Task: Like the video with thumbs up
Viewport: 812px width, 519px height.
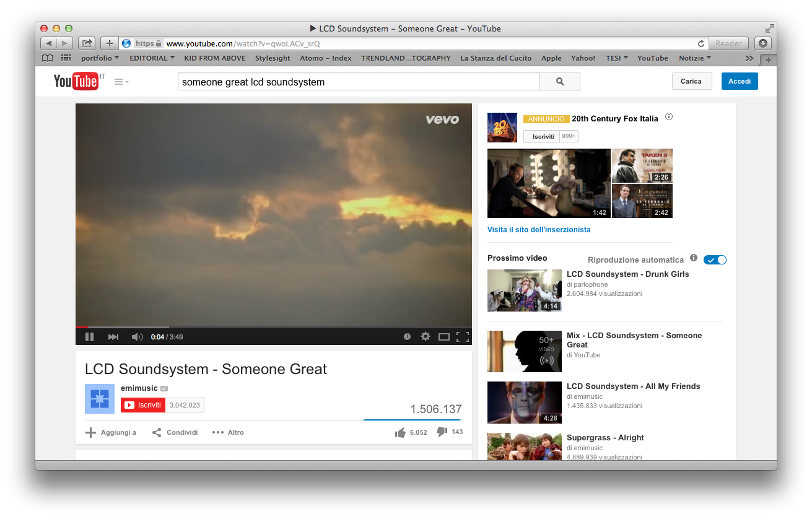Action: click(400, 432)
